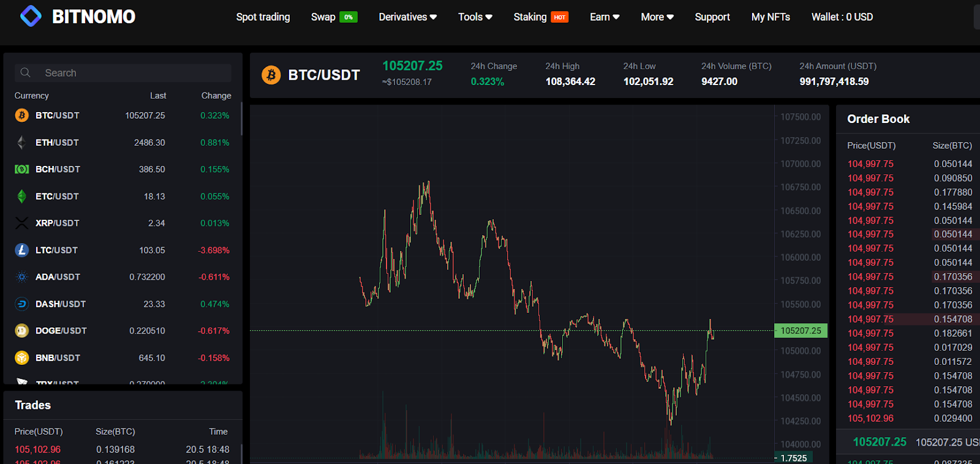
Task: Click the Bitcoin icon in BTC/USDT row
Action: click(x=22, y=115)
